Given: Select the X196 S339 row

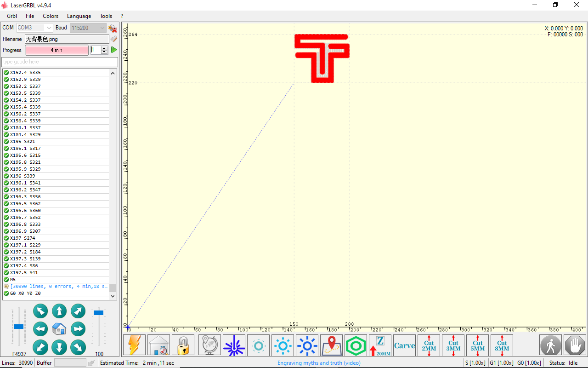Looking at the screenshot, I should point(56,176).
